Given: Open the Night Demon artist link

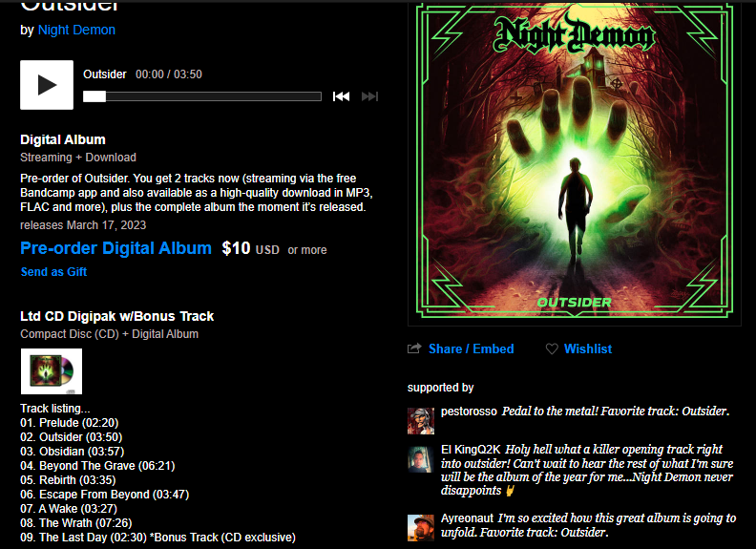Looking at the screenshot, I should (76, 30).
